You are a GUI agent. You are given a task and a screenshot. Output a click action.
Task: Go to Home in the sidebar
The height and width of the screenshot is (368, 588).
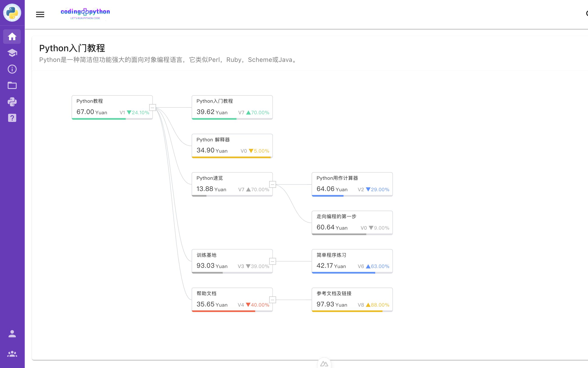point(12,37)
